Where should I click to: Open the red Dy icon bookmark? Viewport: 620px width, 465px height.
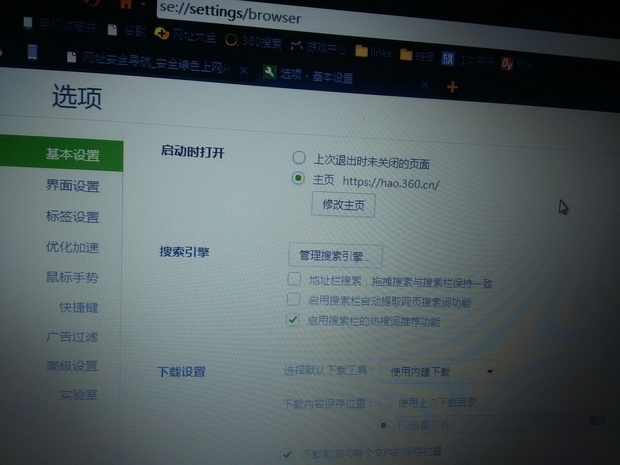point(507,62)
